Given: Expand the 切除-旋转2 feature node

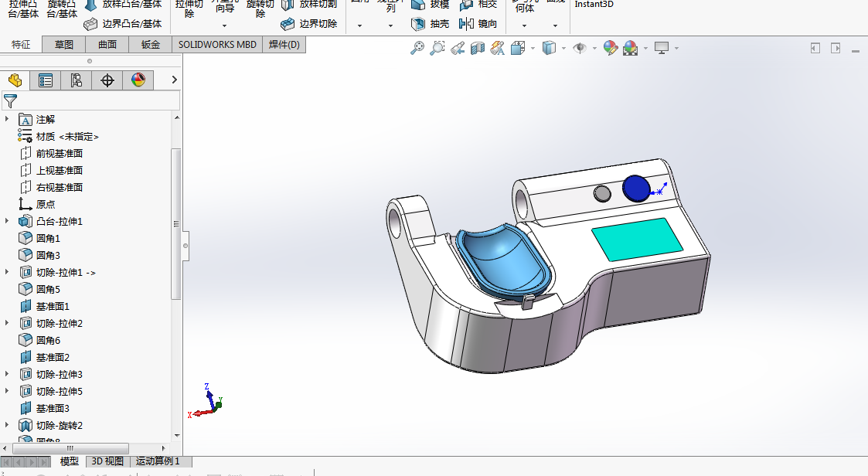Looking at the screenshot, I should tap(7, 424).
